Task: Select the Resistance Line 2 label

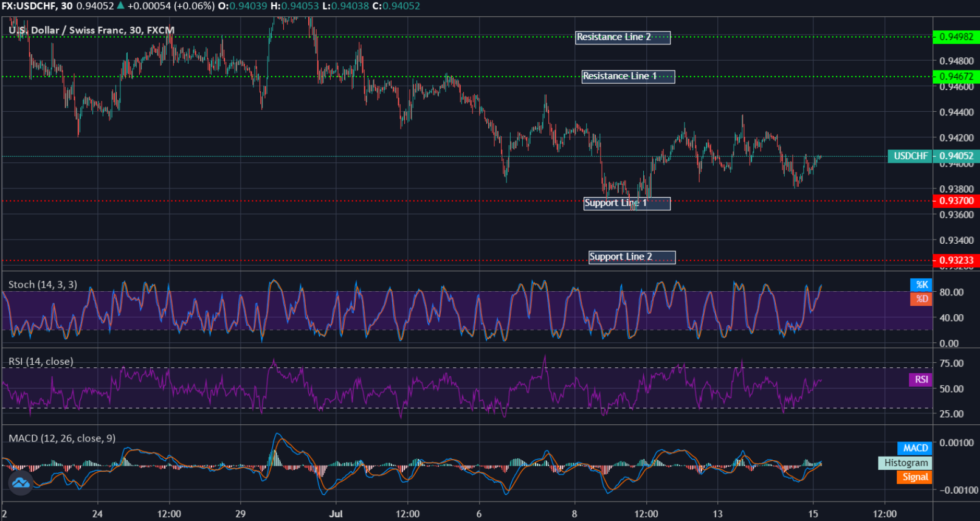Action: click(x=623, y=37)
